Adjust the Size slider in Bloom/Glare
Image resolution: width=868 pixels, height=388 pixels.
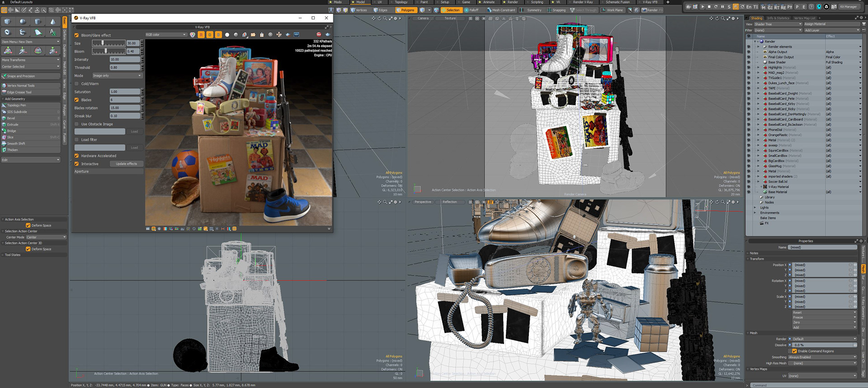(x=108, y=43)
